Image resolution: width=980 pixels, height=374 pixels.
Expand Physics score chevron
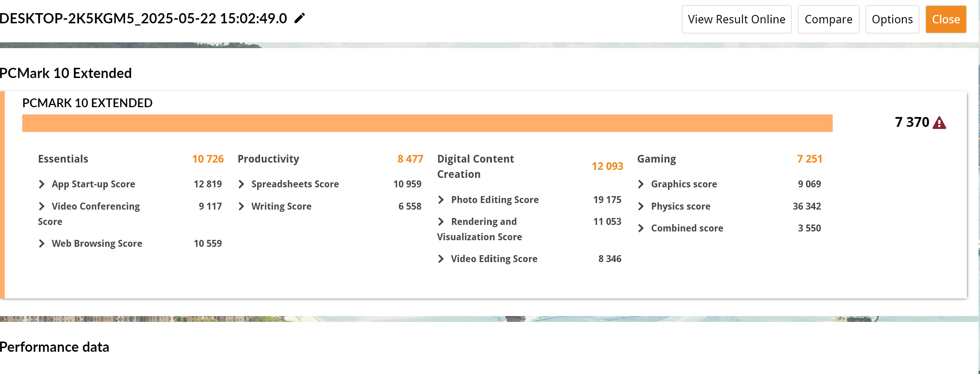[641, 206]
